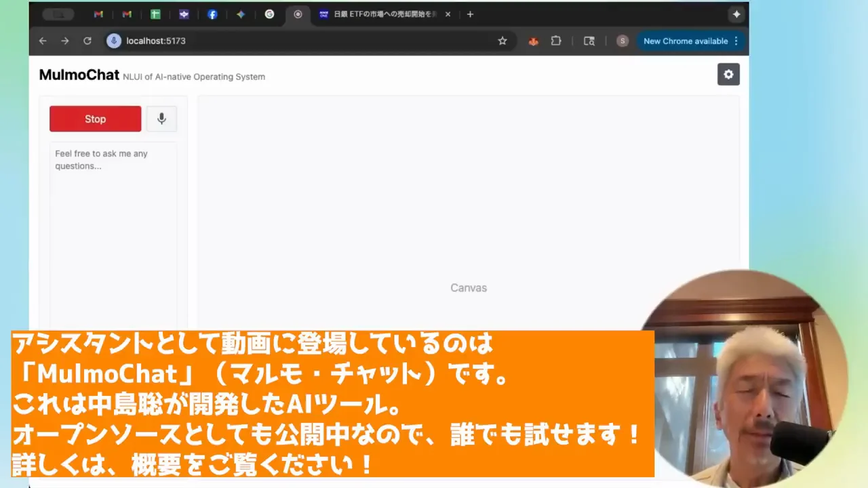The height and width of the screenshot is (488, 868).
Task: Bookmark this page with the star icon
Action: [502, 41]
